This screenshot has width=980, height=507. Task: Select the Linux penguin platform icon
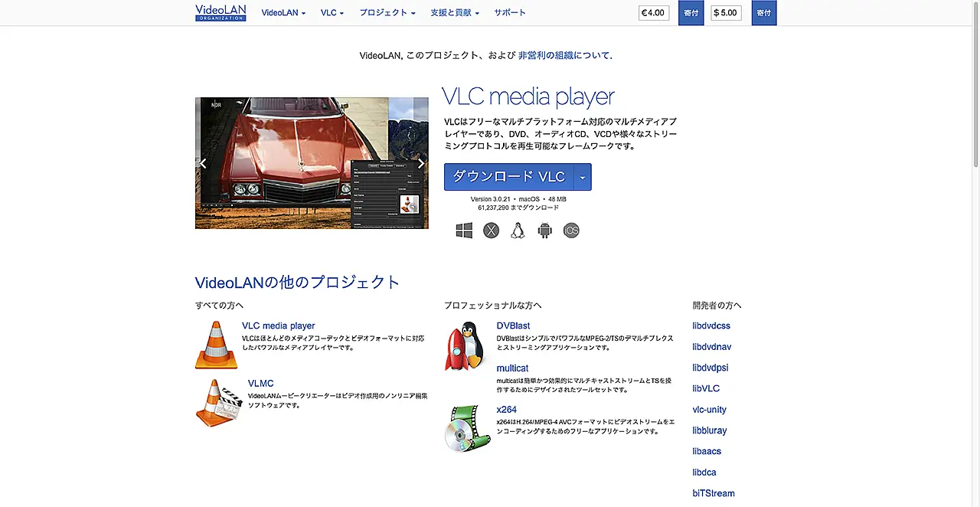pos(518,231)
